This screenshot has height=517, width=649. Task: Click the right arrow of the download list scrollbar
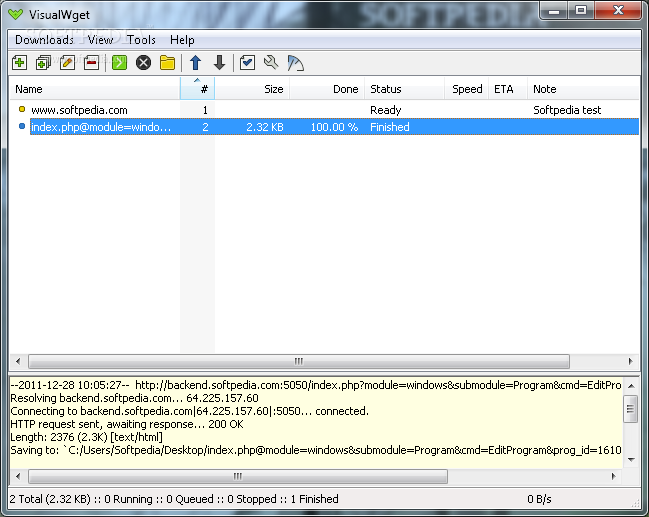coord(630,361)
